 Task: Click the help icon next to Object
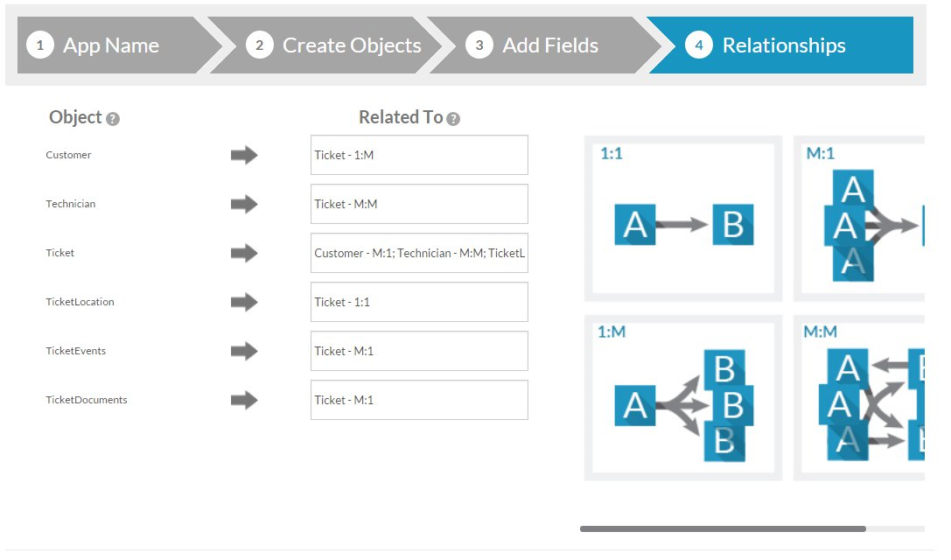pos(113,119)
